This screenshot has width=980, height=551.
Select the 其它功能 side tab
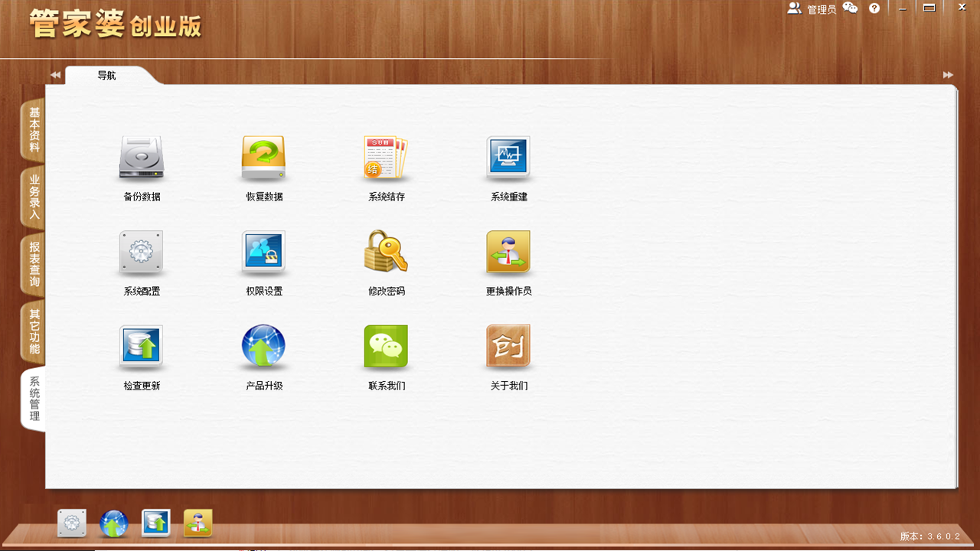34,331
